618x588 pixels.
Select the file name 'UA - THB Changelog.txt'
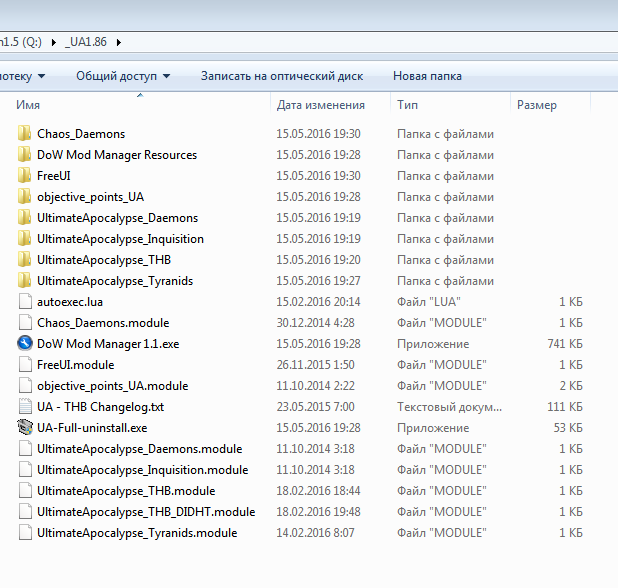(x=101, y=406)
